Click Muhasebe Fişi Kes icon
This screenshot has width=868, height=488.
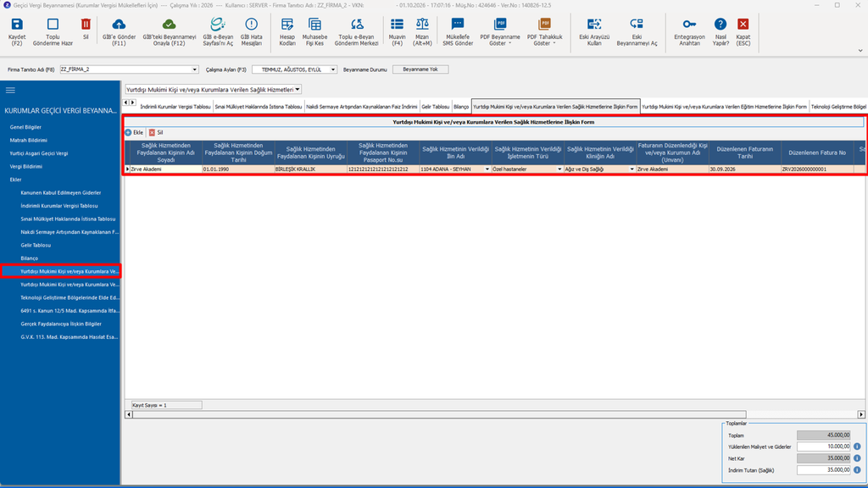click(x=315, y=25)
